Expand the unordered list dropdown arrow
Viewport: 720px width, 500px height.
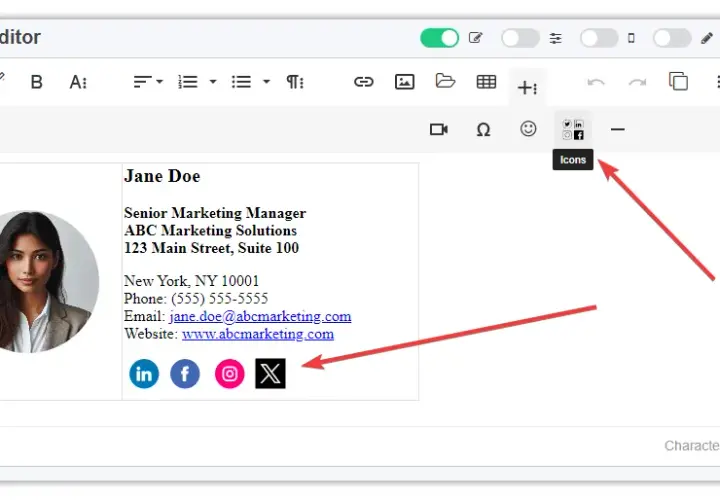(x=266, y=82)
